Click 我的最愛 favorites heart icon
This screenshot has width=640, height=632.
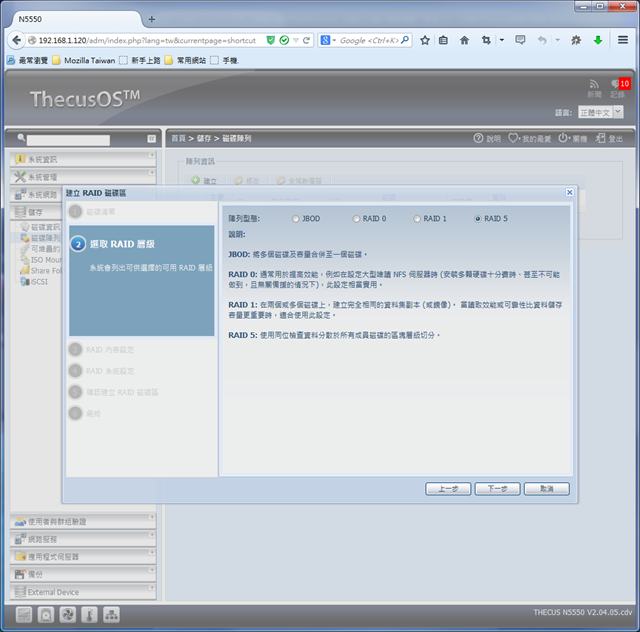coord(529,138)
